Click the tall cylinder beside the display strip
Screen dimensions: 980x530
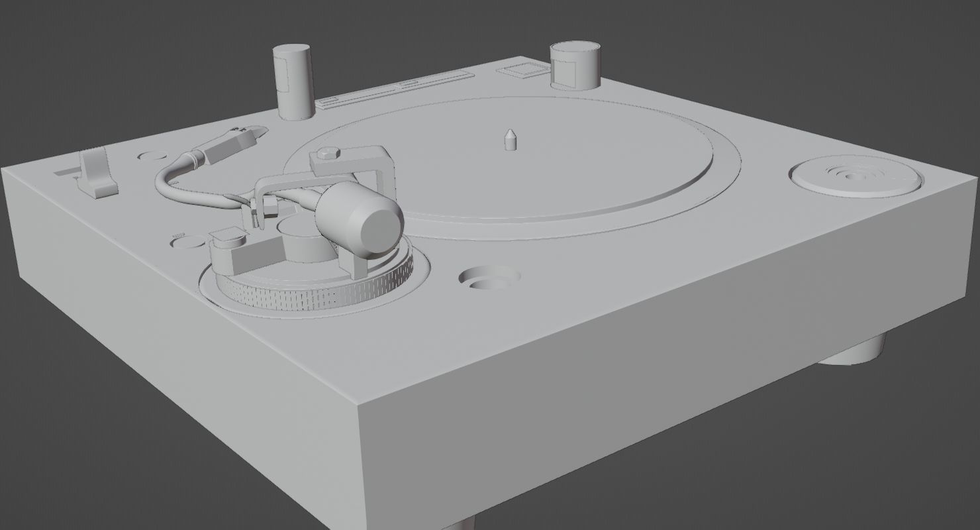click(293, 81)
